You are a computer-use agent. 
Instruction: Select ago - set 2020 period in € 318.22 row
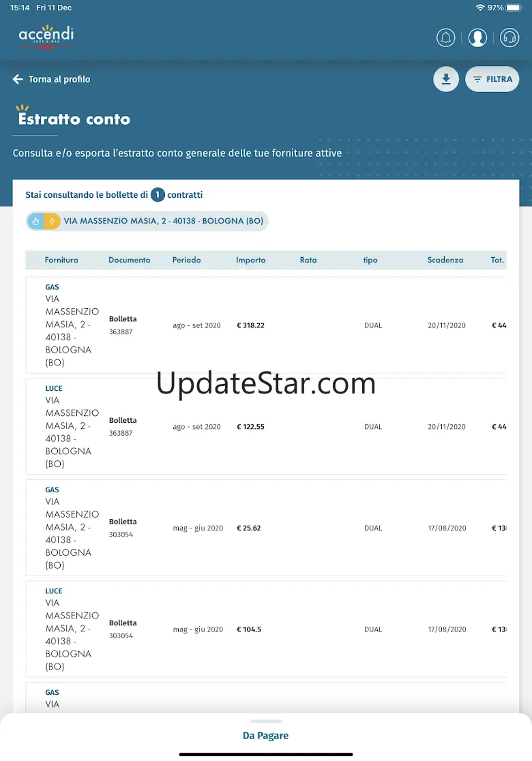[x=196, y=325]
